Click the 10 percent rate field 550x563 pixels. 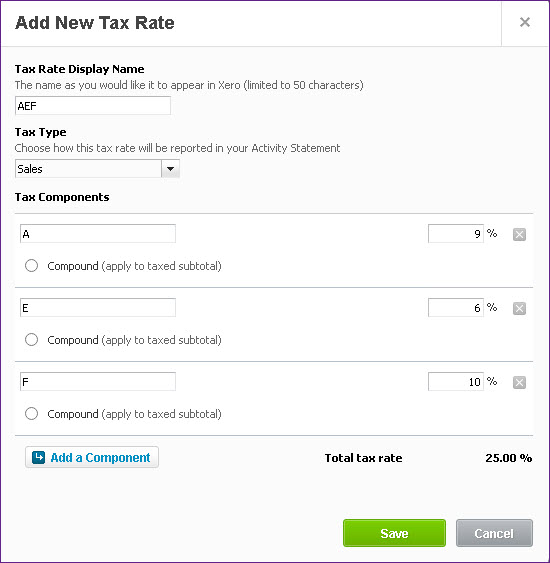click(456, 382)
